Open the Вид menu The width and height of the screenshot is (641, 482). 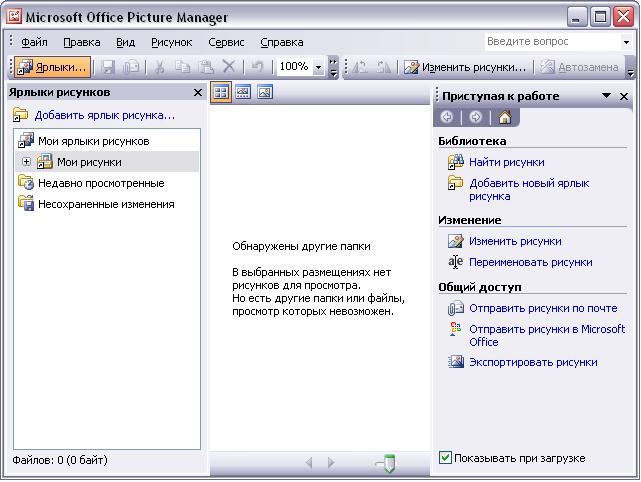point(125,42)
